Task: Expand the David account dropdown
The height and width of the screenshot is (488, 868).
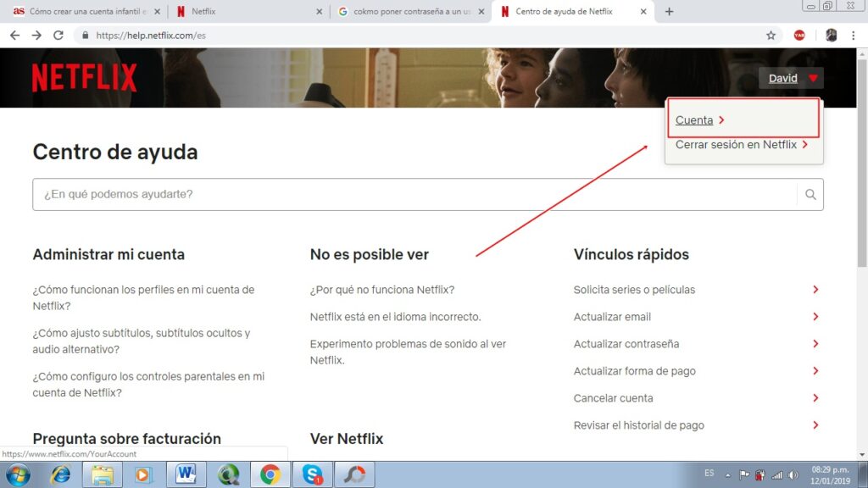Action: [791, 78]
